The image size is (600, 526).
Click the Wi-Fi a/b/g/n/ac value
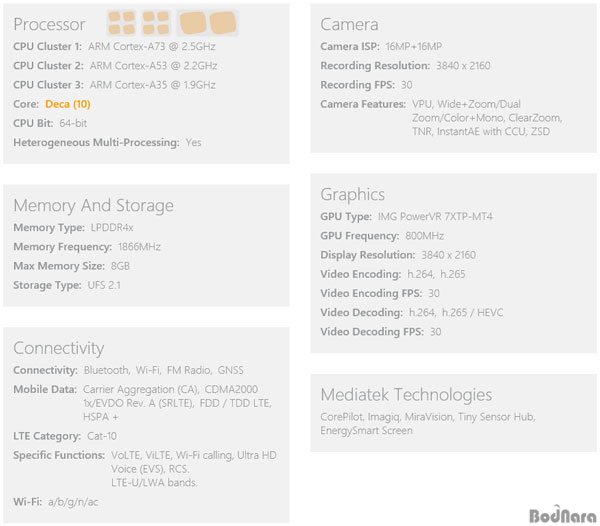[73, 502]
